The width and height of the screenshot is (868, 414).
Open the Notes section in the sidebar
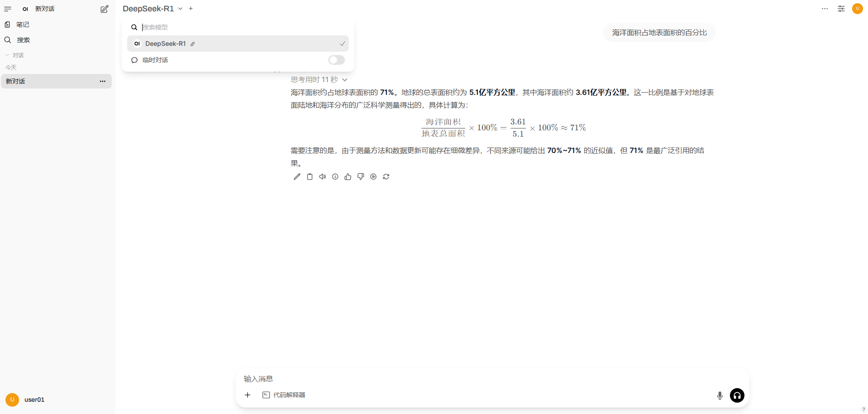[22, 25]
